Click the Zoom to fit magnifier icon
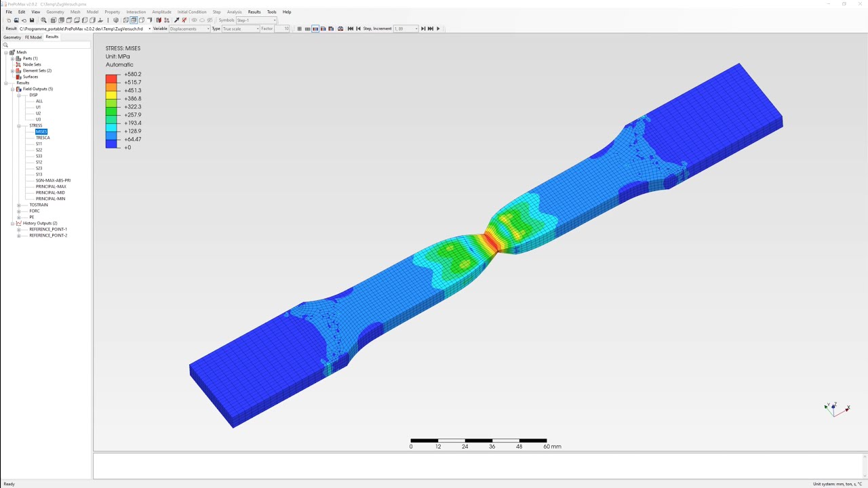Image resolution: width=868 pixels, height=488 pixels. (x=43, y=20)
